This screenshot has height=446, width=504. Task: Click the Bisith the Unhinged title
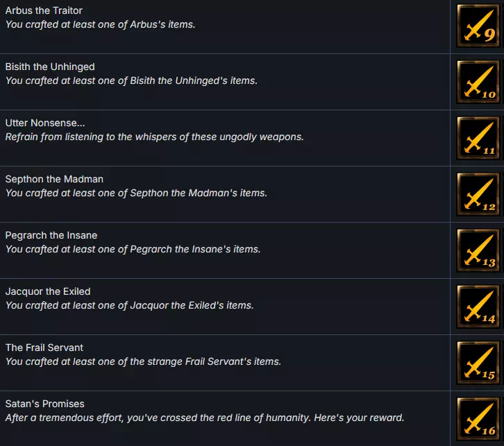pos(50,67)
